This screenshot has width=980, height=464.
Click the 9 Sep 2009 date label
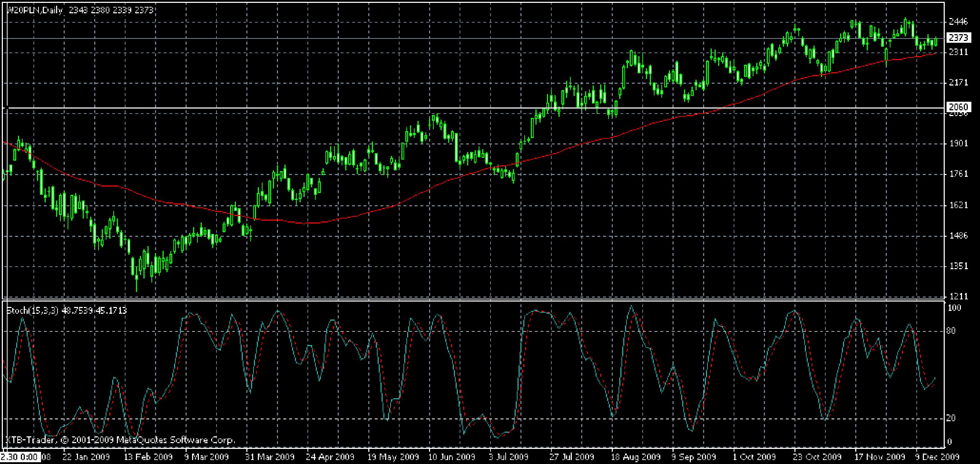click(694, 457)
